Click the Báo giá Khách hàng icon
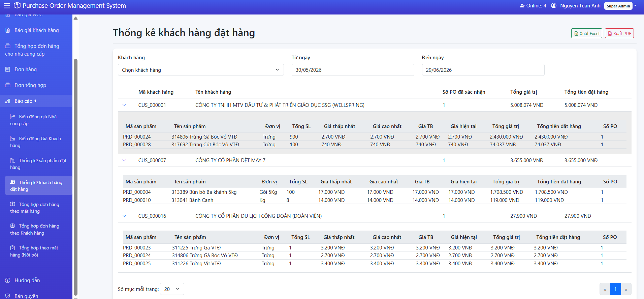Image resolution: width=644 pixels, height=299 pixels. [8, 30]
